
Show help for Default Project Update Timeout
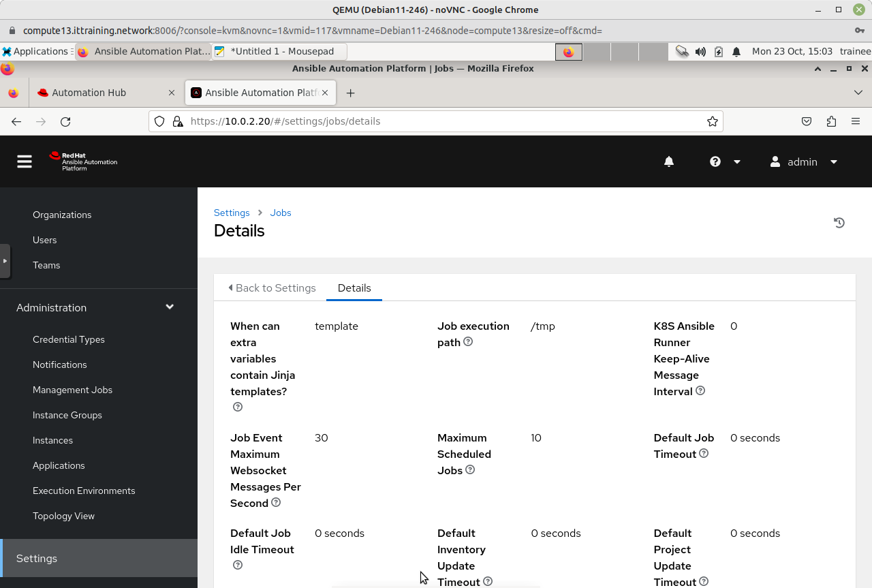point(704,581)
